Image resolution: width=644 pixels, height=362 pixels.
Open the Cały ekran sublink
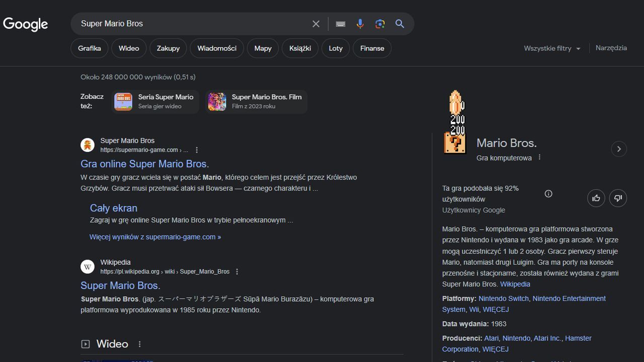pos(114,208)
